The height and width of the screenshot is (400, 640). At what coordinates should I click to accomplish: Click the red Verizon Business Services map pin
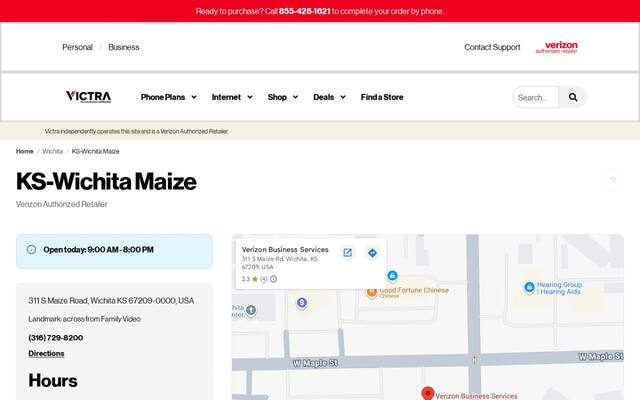pos(427,393)
